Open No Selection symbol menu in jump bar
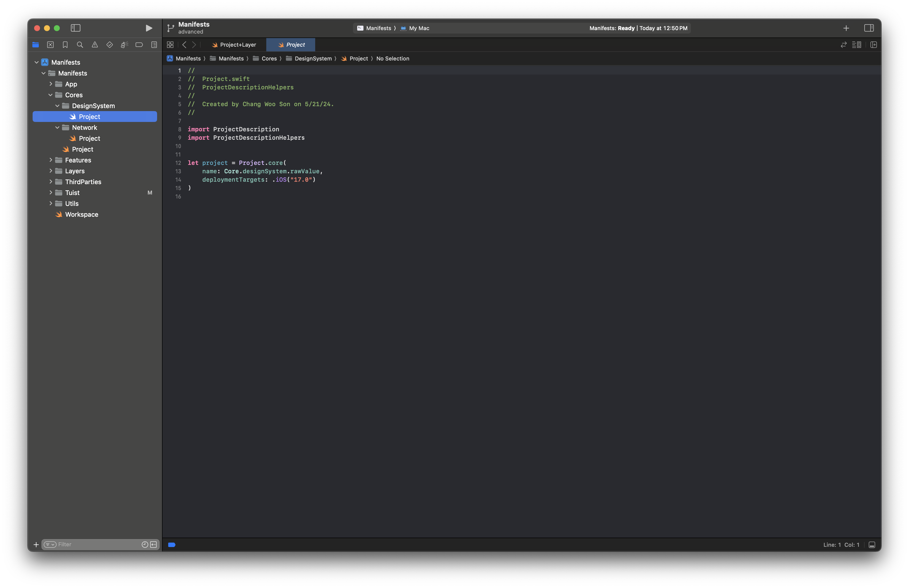Image resolution: width=909 pixels, height=588 pixels. click(x=393, y=58)
